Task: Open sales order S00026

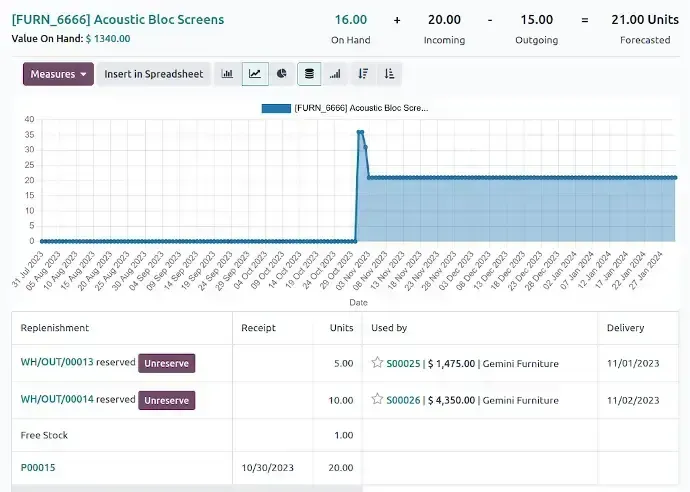Action: (x=403, y=400)
